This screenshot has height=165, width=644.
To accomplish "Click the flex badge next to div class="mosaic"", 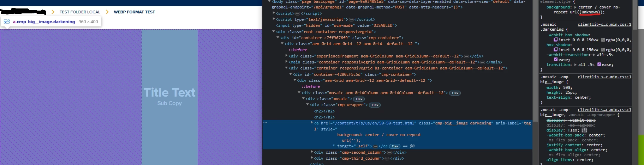I will [359, 99].
